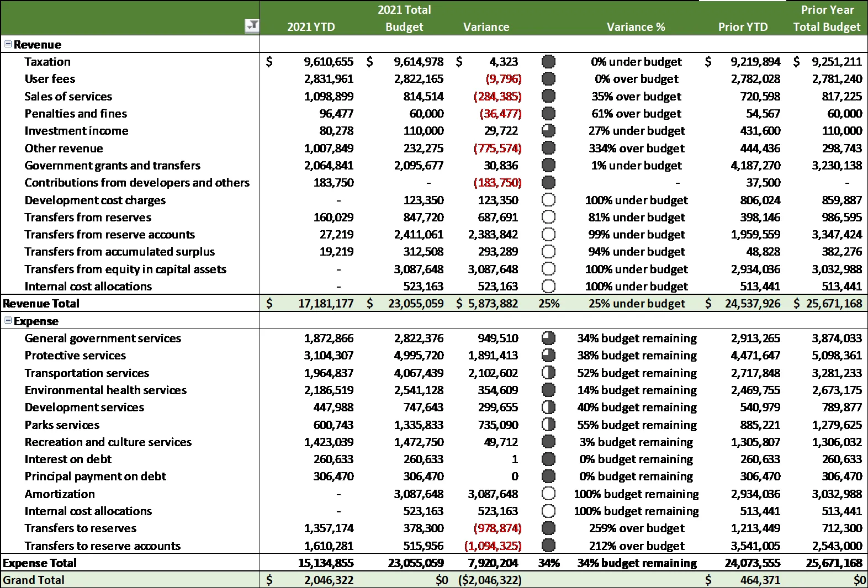Select the Prior Year Total Budget header
The width and height of the screenshot is (868, 588).
tap(827, 18)
